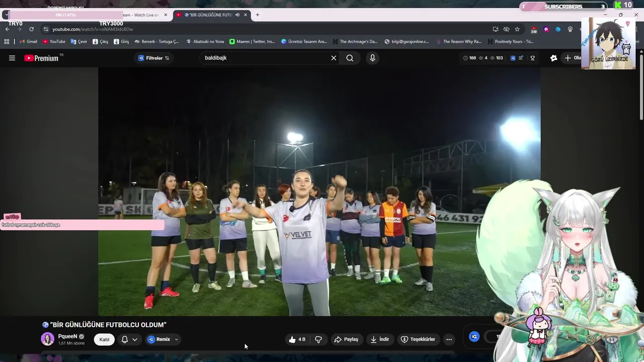Open a new browser tab
Viewport: 644px width, 362px height.
[258, 15]
